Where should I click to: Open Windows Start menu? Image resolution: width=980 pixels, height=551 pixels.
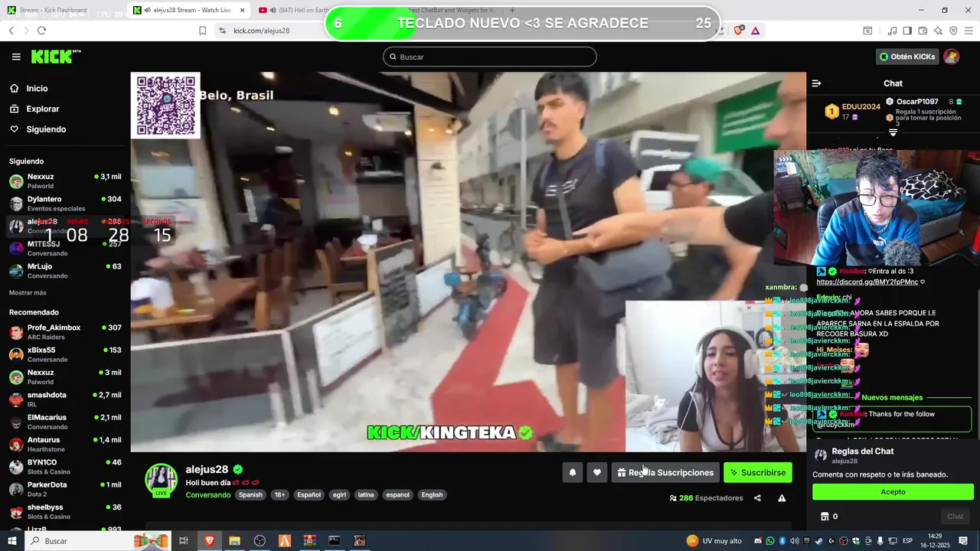pos(12,541)
